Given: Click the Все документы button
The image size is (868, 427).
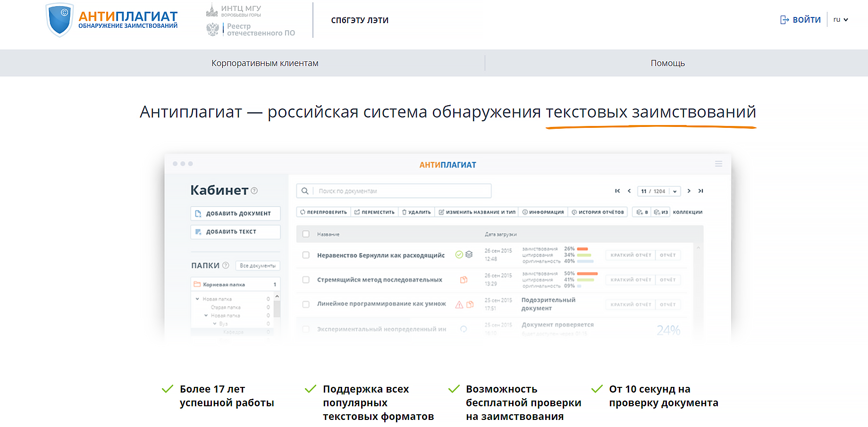Looking at the screenshot, I should coord(258,266).
